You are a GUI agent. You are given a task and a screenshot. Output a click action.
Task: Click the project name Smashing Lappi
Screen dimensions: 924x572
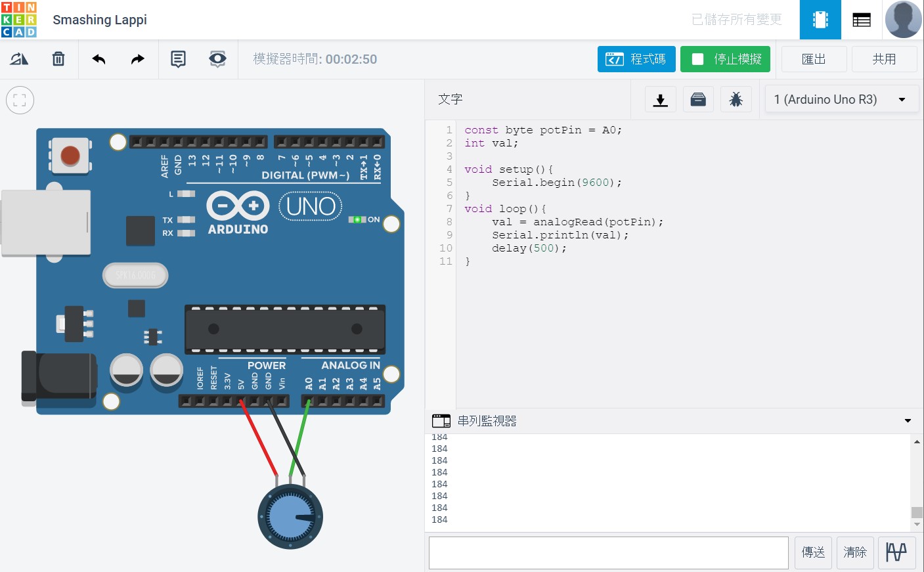tap(100, 20)
